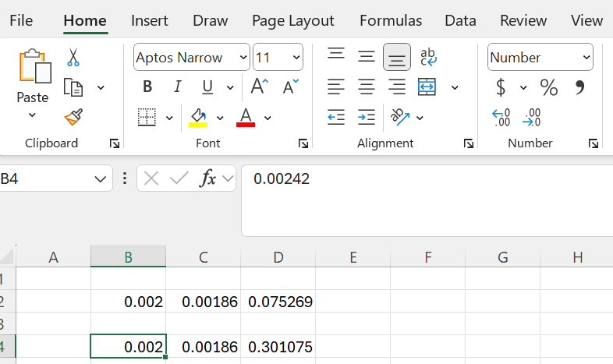This screenshot has height=364, width=613.
Task: Align text right
Action: (x=397, y=87)
